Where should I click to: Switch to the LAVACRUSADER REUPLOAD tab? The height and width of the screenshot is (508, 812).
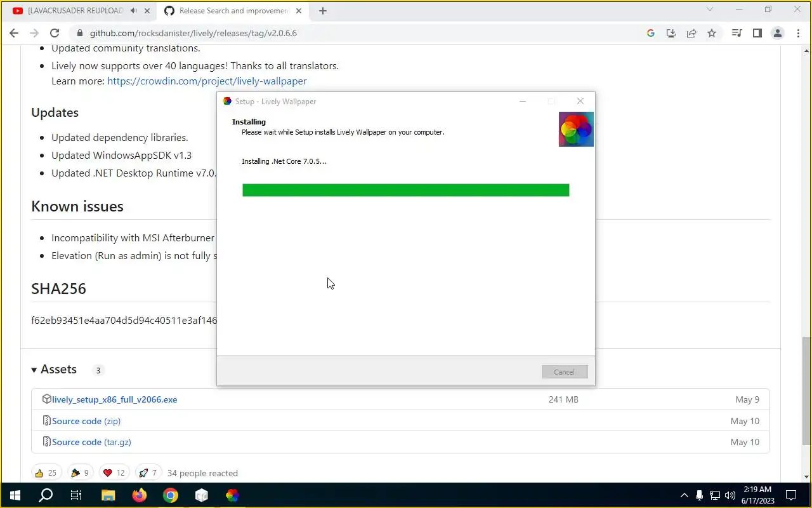tap(75, 11)
